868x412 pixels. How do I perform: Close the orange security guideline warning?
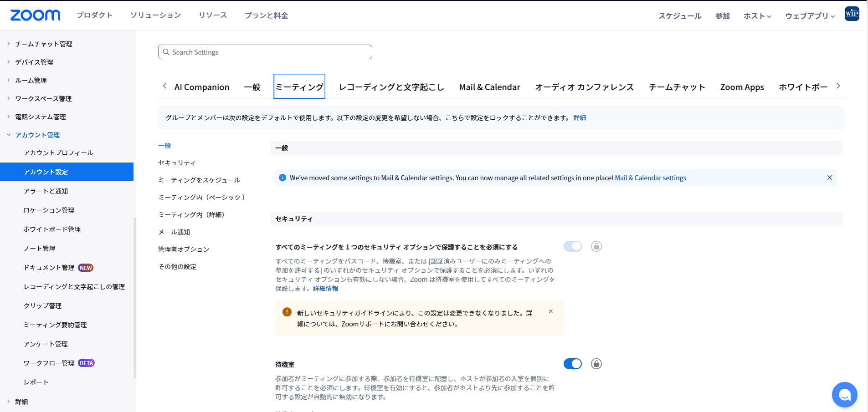click(x=550, y=311)
